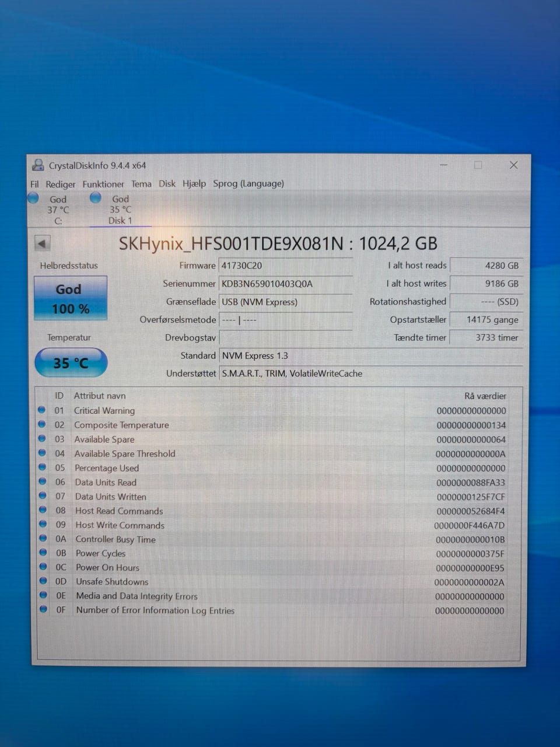Click the empty Drevbogstav field
This screenshot has width=560, height=747.
[x=286, y=338]
